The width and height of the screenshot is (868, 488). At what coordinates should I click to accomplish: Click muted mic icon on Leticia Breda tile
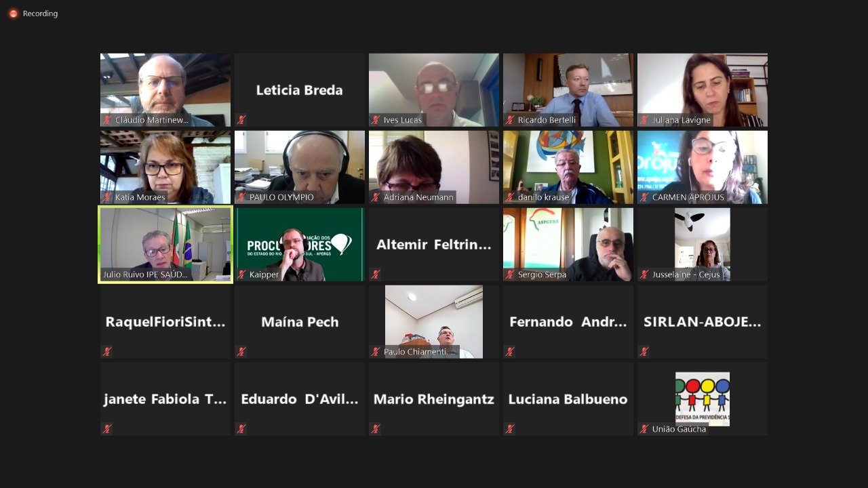pos(241,120)
